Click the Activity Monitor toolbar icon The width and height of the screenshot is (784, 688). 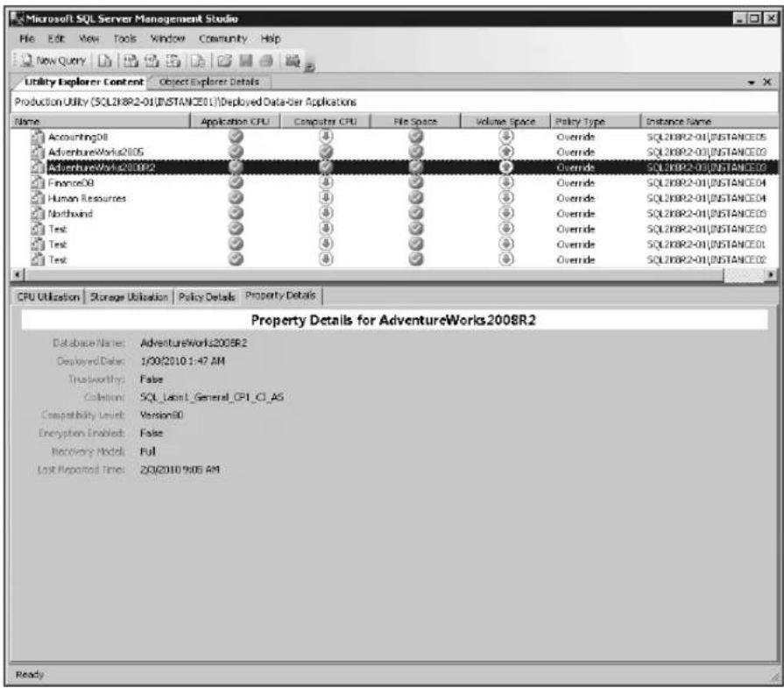[x=293, y=60]
